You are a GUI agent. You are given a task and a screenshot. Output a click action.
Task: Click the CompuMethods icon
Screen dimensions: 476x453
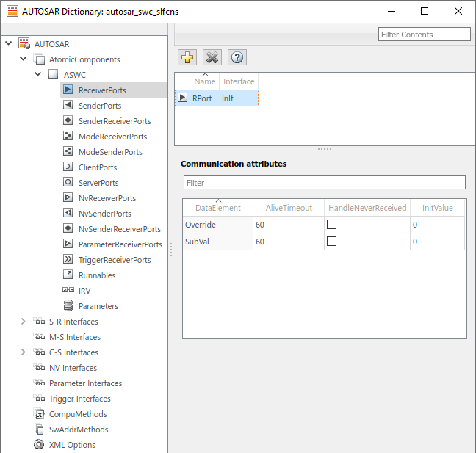[40, 414]
